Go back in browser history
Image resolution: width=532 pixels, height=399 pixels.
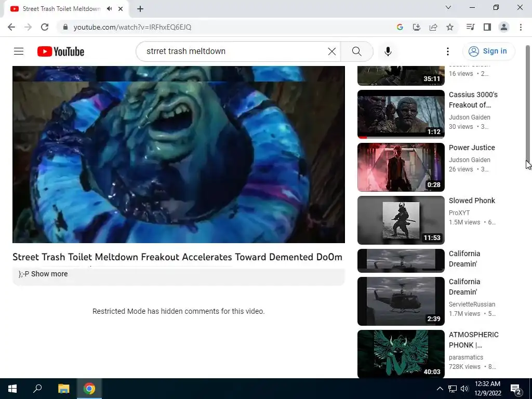click(11, 27)
